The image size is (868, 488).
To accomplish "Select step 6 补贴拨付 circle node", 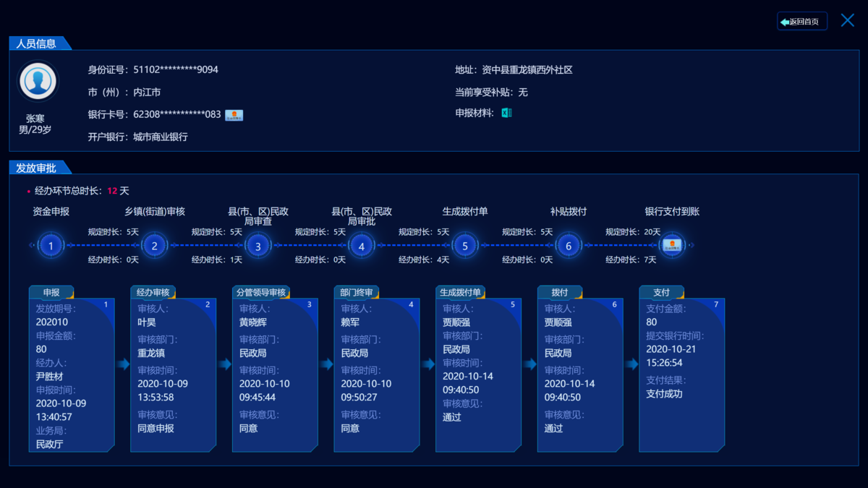I will [569, 246].
